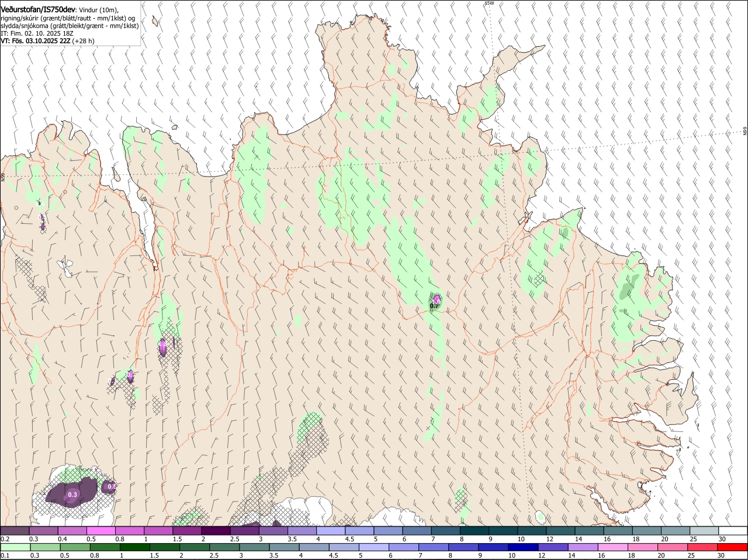This screenshot has width=748, height=560.
Task: Select lower legend swatch between 1 and 1.5
Action: (134, 548)
